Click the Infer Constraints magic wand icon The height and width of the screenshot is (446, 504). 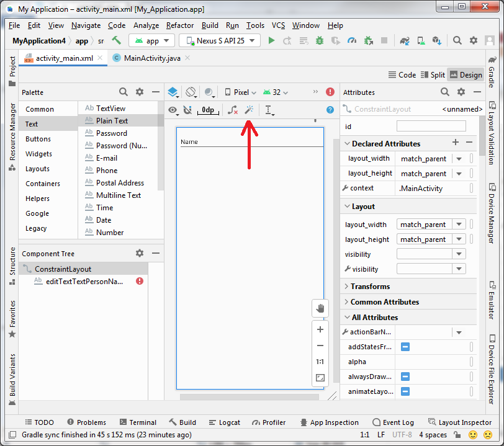click(x=249, y=110)
